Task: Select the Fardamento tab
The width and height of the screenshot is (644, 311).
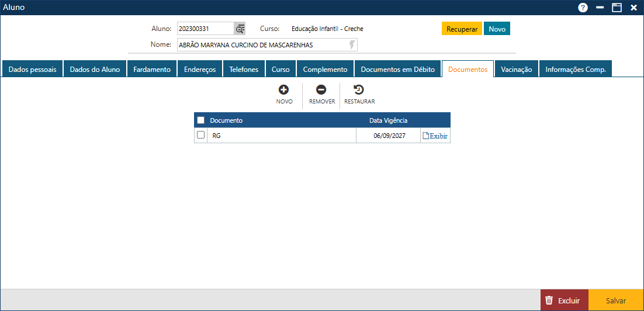Action: [152, 69]
